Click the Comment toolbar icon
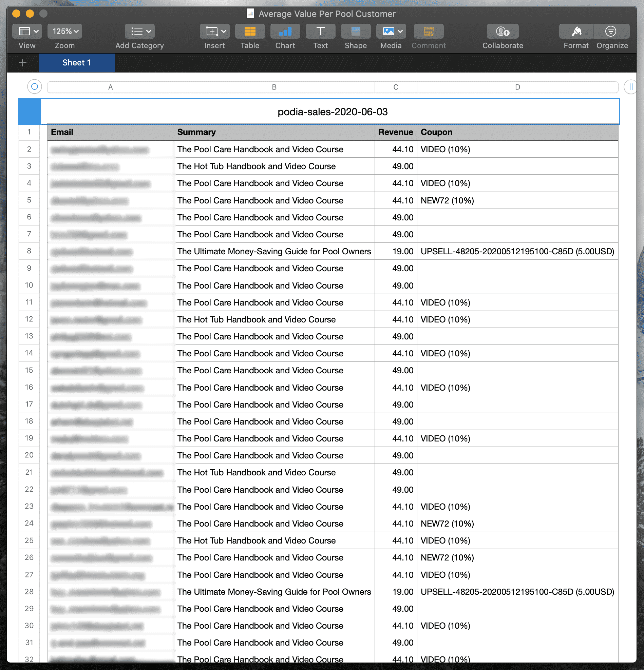The image size is (644, 670). pos(429,32)
